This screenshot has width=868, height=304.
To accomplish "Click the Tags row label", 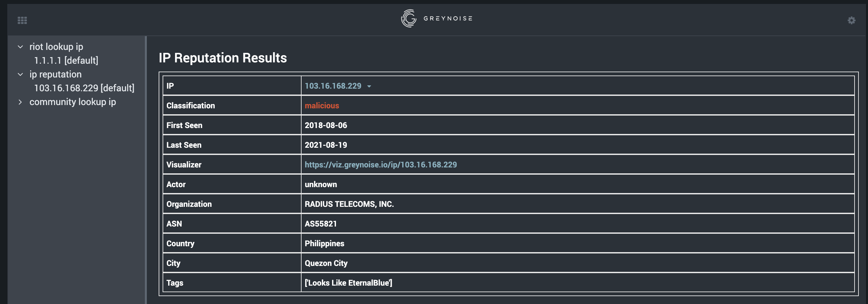I will (x=175, y=283).
